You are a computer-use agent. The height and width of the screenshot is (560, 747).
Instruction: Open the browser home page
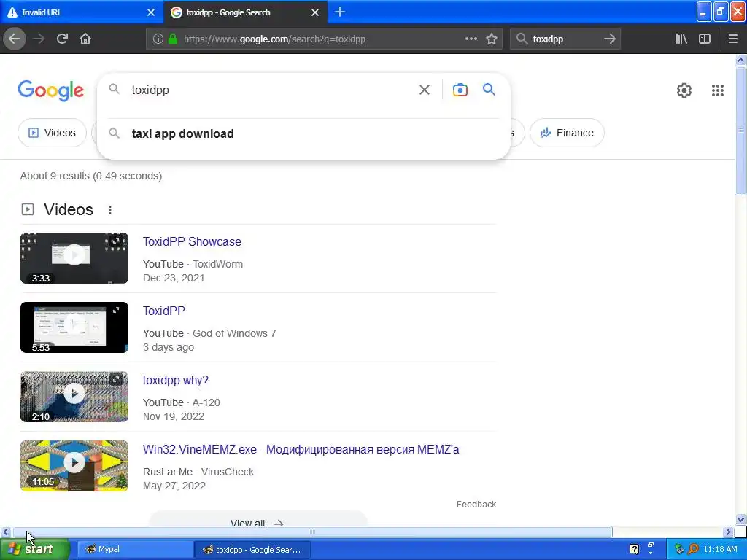(x=85, y=39)
